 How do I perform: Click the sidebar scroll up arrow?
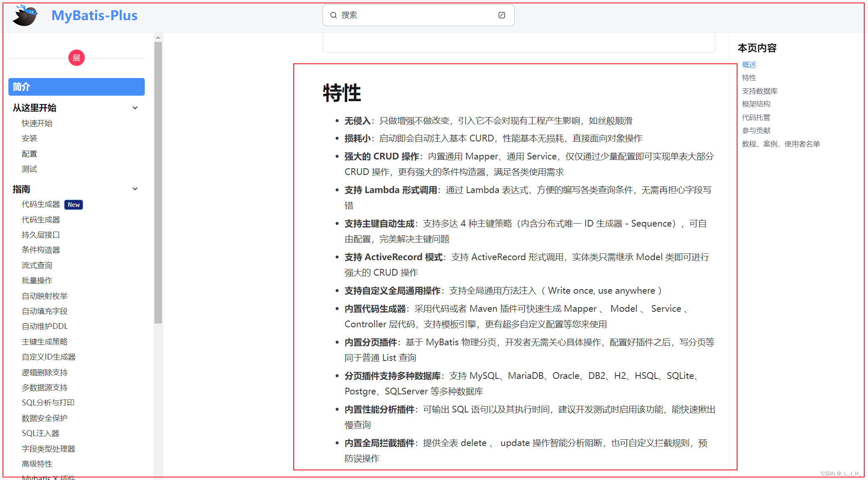(x=158, y=38)
